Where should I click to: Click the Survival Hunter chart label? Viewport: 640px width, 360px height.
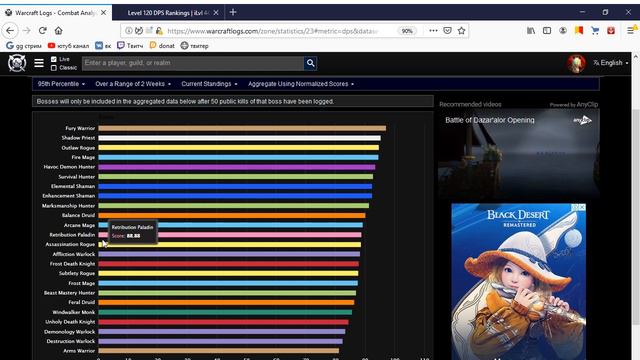click(76, 177)
